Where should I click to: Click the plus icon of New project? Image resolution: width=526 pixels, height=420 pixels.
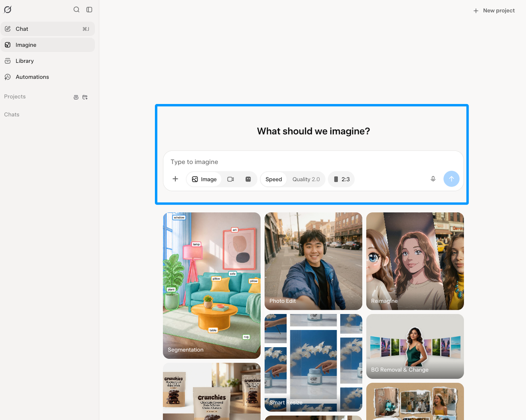click(476, 11)
